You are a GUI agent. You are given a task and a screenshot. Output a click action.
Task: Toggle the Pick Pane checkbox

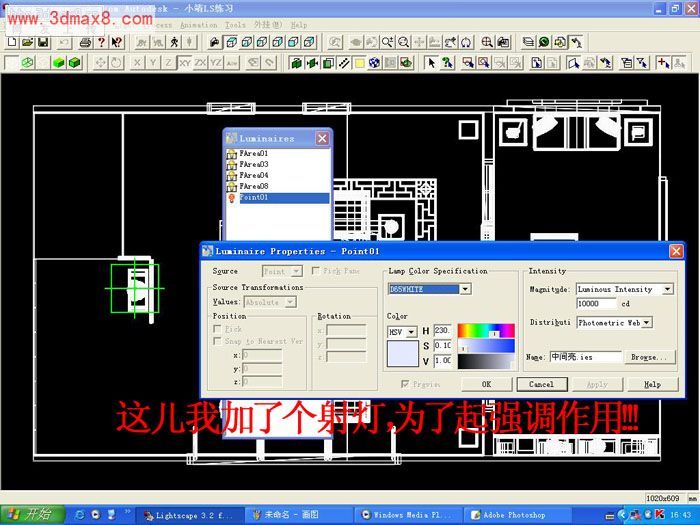pyautogui.click(x=316, y=271)
